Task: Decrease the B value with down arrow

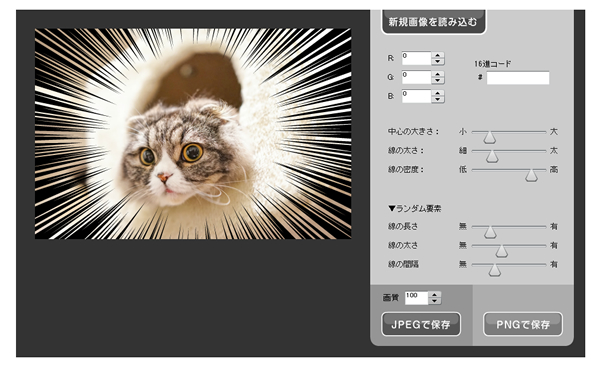Action: (438, 100)
